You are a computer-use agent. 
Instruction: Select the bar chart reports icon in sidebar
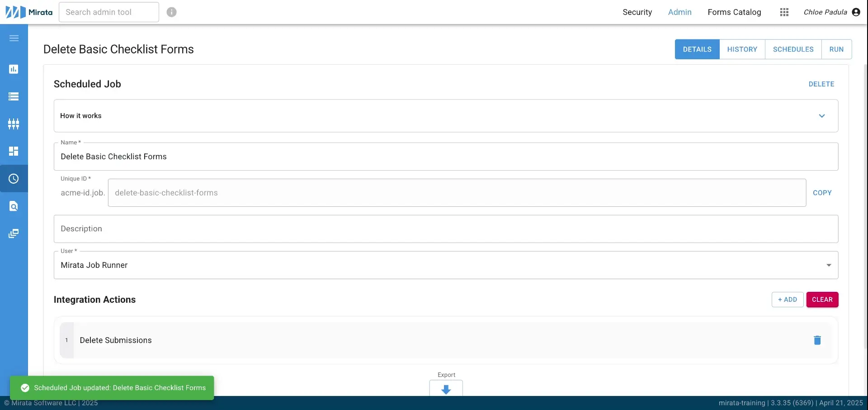click(14, 69)
